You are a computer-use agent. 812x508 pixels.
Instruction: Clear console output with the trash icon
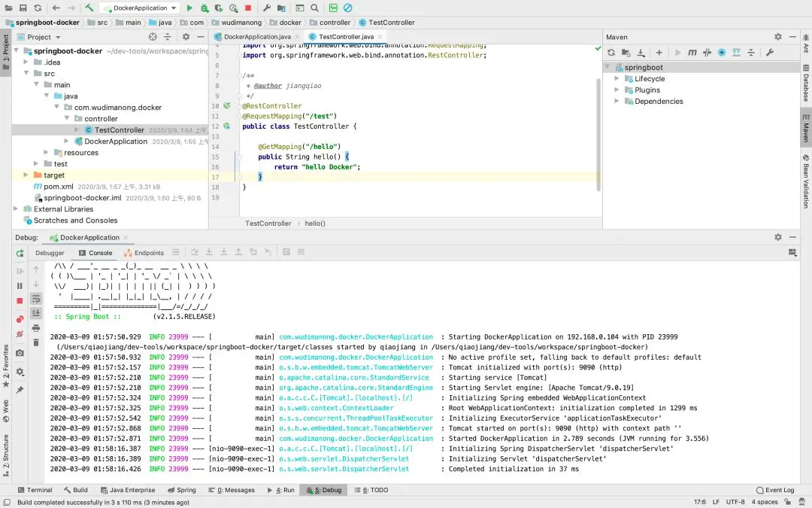coord(36,342)
